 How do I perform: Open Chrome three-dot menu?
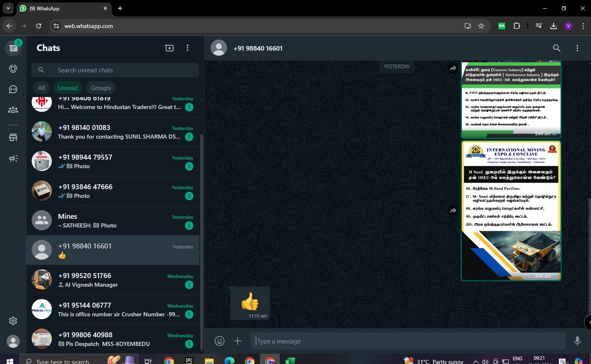[x=583, y=26]
